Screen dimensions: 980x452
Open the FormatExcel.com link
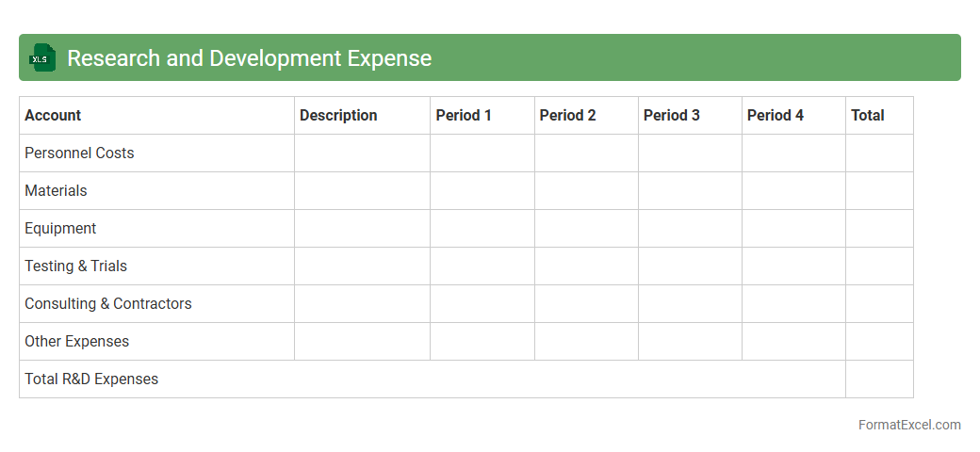(x=908, y=425)
